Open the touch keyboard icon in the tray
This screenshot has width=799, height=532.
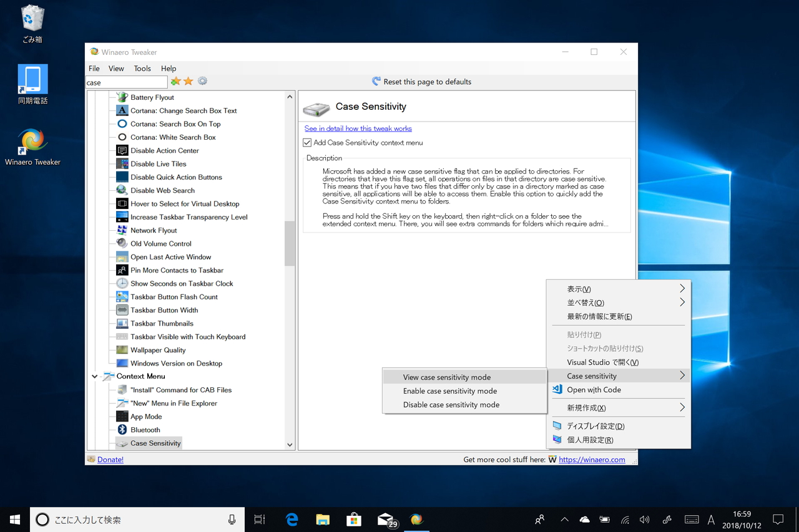click(692, 520)
